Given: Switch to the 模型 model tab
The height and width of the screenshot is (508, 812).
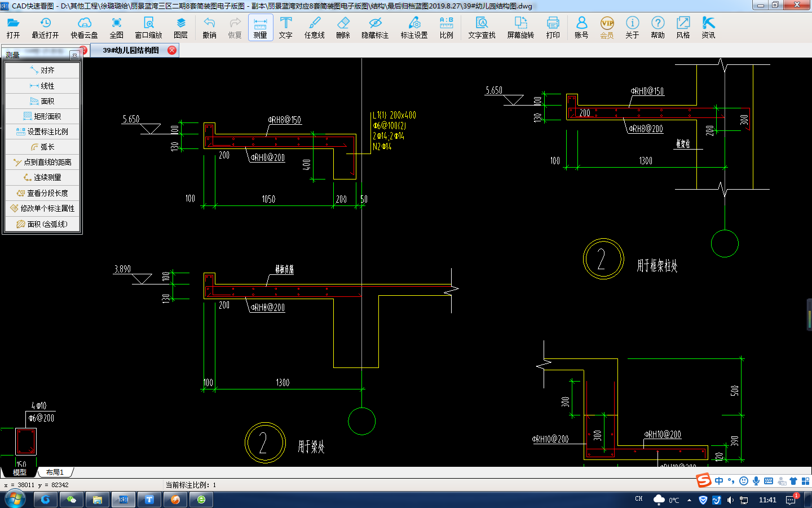Looking at the screenshot, I should tap(20, 472).
